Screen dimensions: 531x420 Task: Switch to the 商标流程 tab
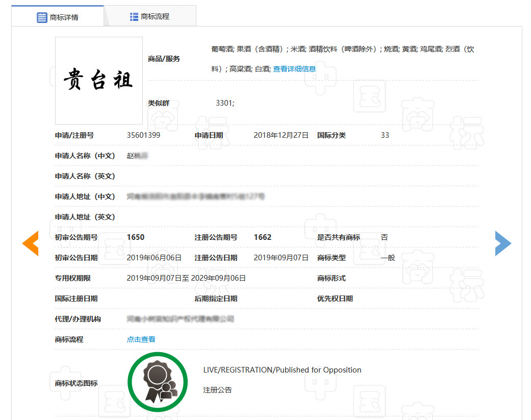[150, 16]
